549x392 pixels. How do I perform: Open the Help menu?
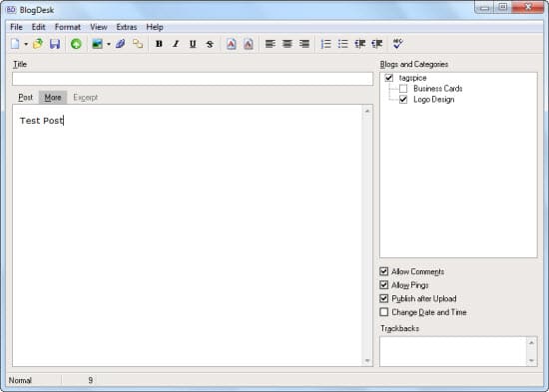pos(155,27)
